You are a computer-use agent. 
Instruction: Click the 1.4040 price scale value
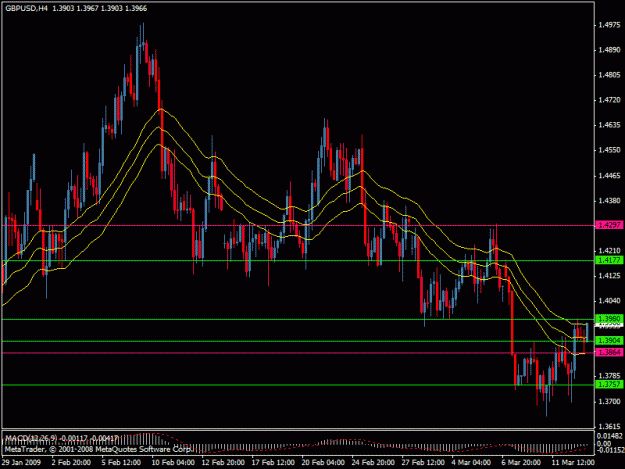tap(610, 301)
